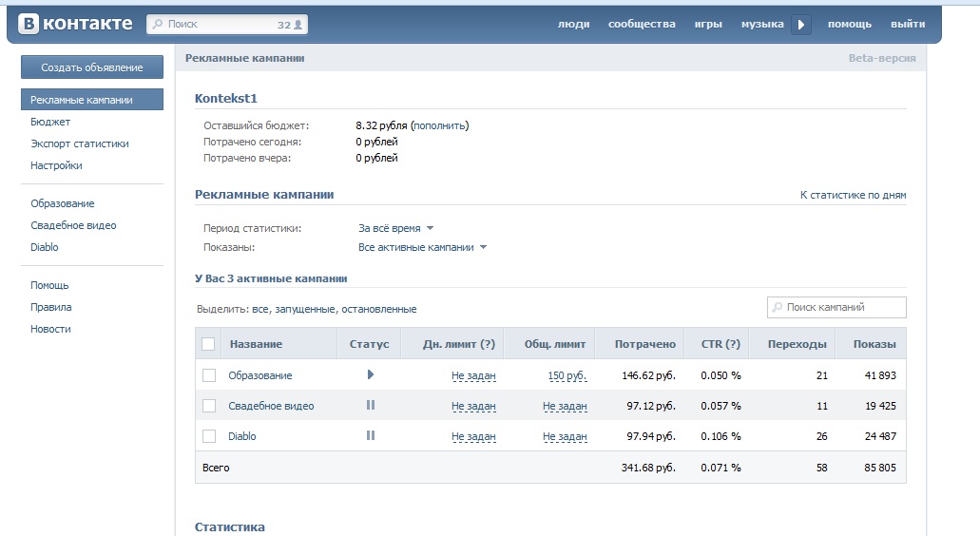The image size is (980, 536).
Task: Click the 341.68 руб. total spent
Action: (x=648, y=468)
